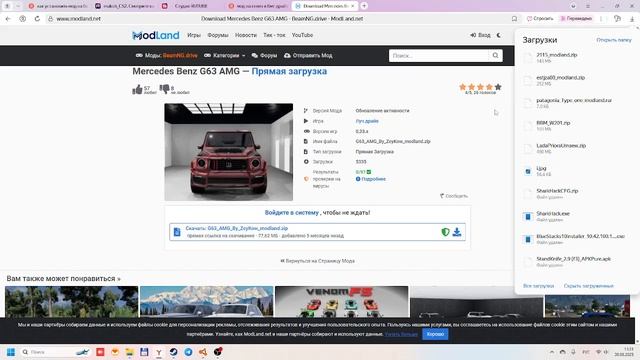Screen dimensions: 640x360
Task: Open Telegram from the taskbar
Action: [188, 352]
